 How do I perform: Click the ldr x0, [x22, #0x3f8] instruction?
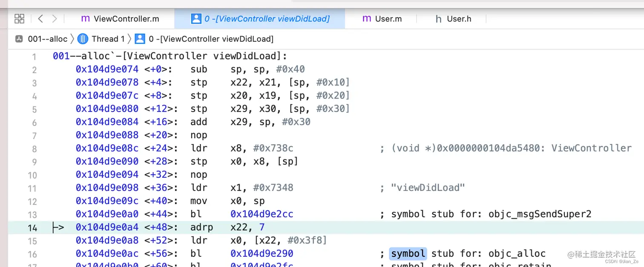click(259, 241)
